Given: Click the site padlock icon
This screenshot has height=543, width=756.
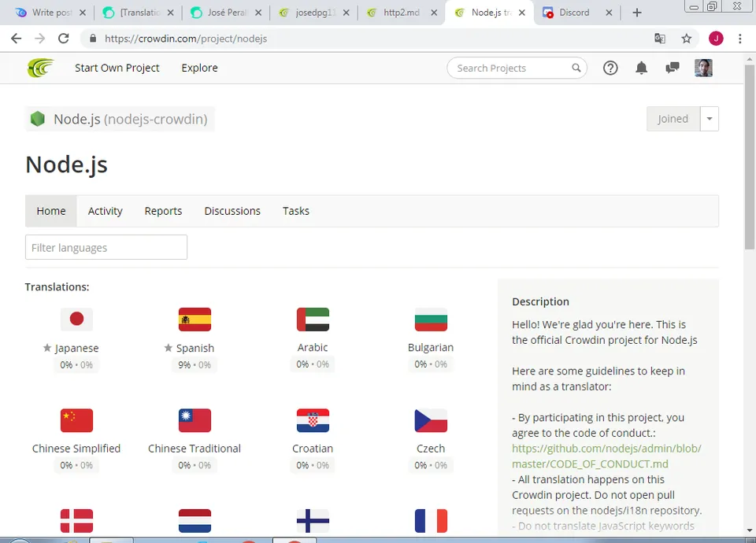Looking at the screenshot, I should coord(93,39).
